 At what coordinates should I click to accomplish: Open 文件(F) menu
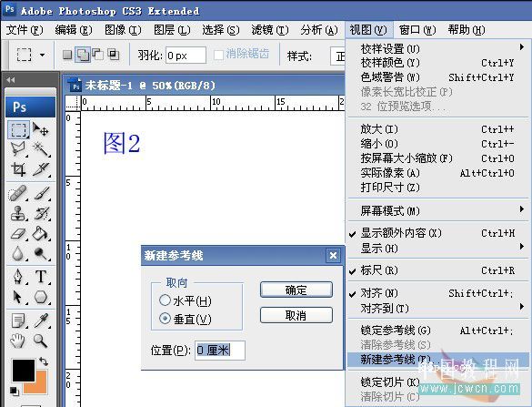25,30
